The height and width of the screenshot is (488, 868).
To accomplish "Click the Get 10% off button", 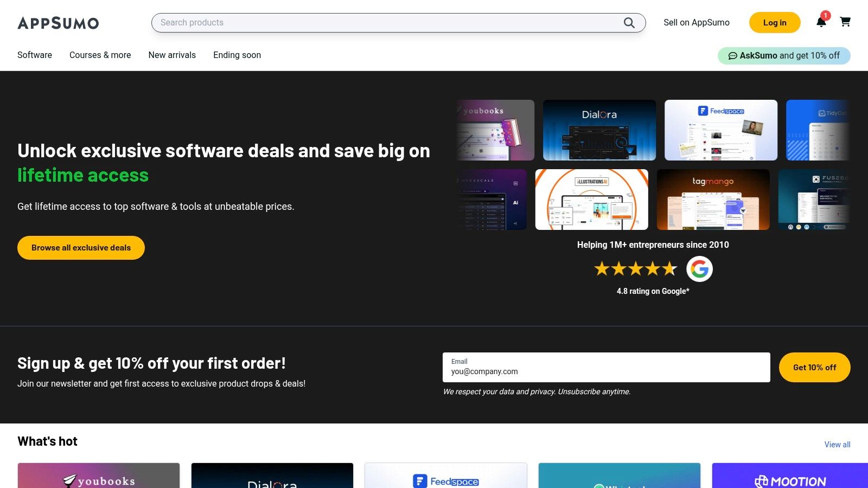I will (x=814, y=367).
